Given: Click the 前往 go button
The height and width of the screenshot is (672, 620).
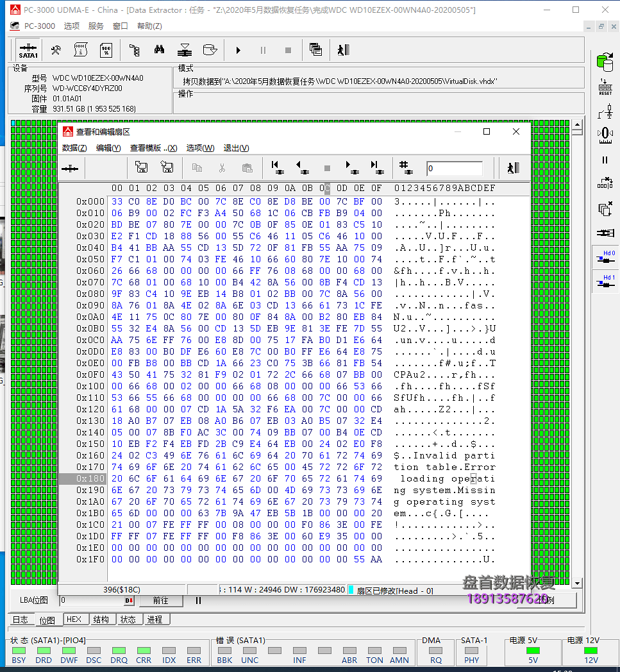Looking at the screenshot, I should (161, 600).
